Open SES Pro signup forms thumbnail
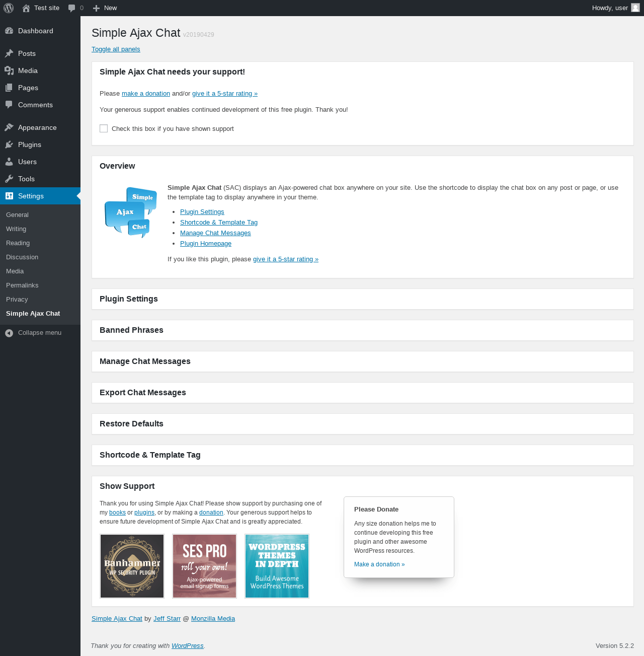Image resolution: width=644 pixels, height=656 pixels. tap(205, 566)
